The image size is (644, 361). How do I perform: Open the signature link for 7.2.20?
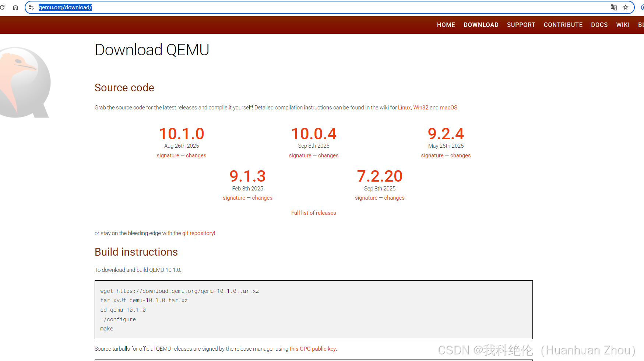pos(366,197)
